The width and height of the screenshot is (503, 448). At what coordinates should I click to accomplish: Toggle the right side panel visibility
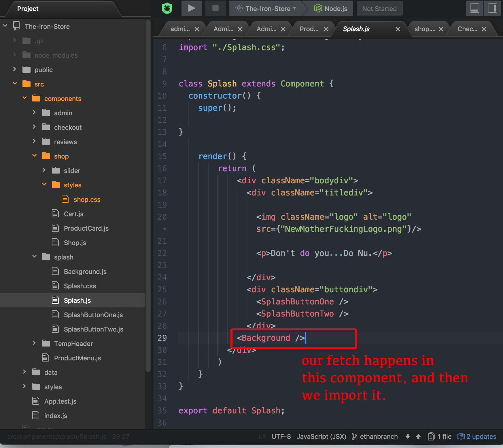click(492, 8)
